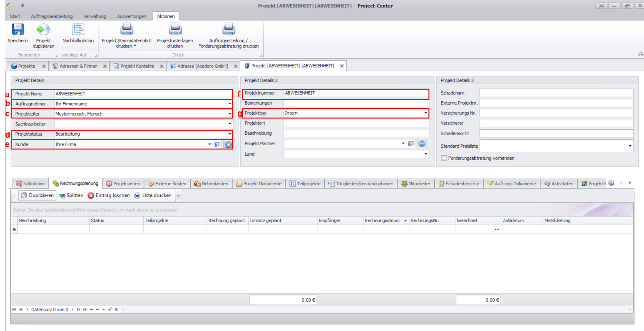Click the add button next to Projekt Partner

422,144
